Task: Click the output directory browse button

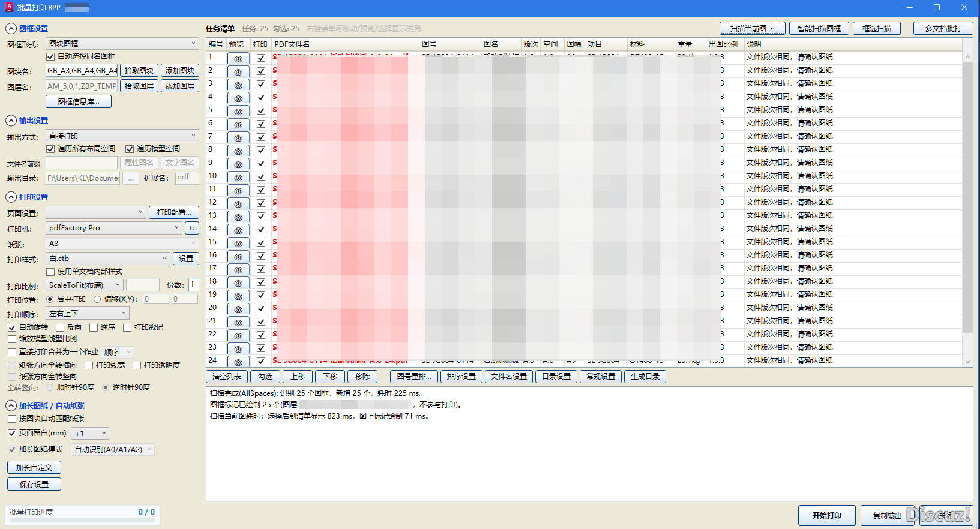Action: [x=131, y=178]
